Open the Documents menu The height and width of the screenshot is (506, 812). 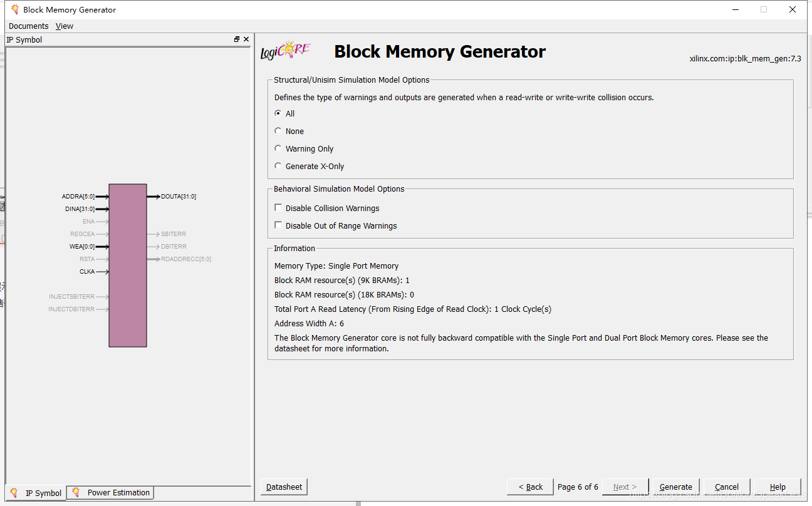coord(28,26)
